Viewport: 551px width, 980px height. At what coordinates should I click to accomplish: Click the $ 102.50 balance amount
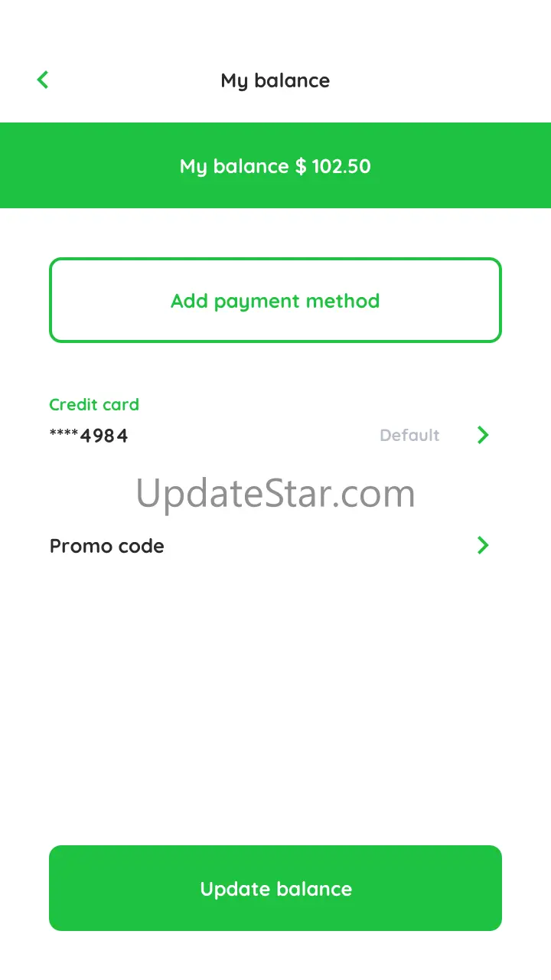pyautogui.click(x=333, y=166)
